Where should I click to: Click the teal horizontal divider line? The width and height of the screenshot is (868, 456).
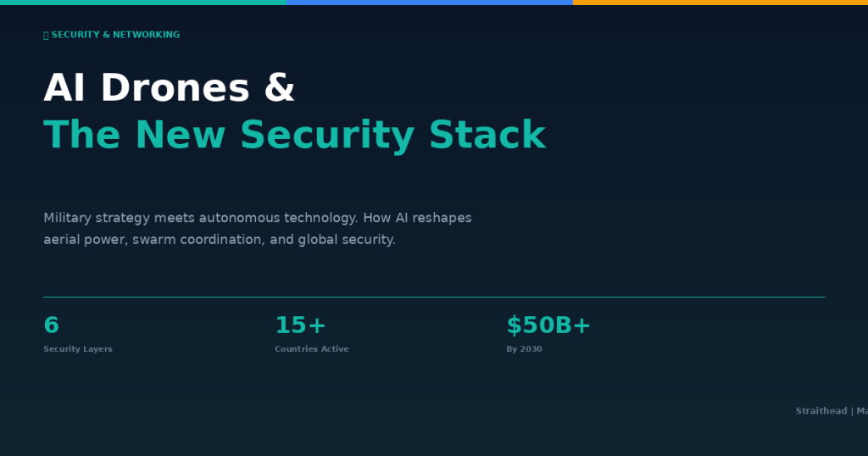click(x=434, y=297)
